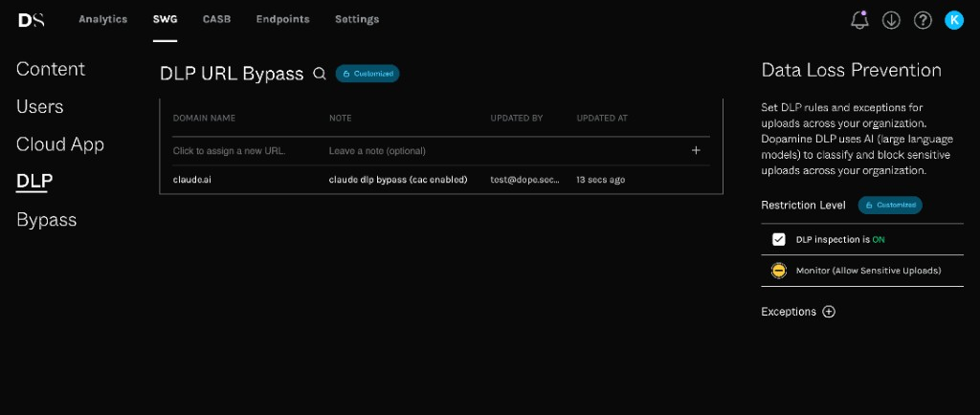The height and width of the screenshot is (415, 980).
Task: Click the DS logo icon
Action: [x=32, y=20]
